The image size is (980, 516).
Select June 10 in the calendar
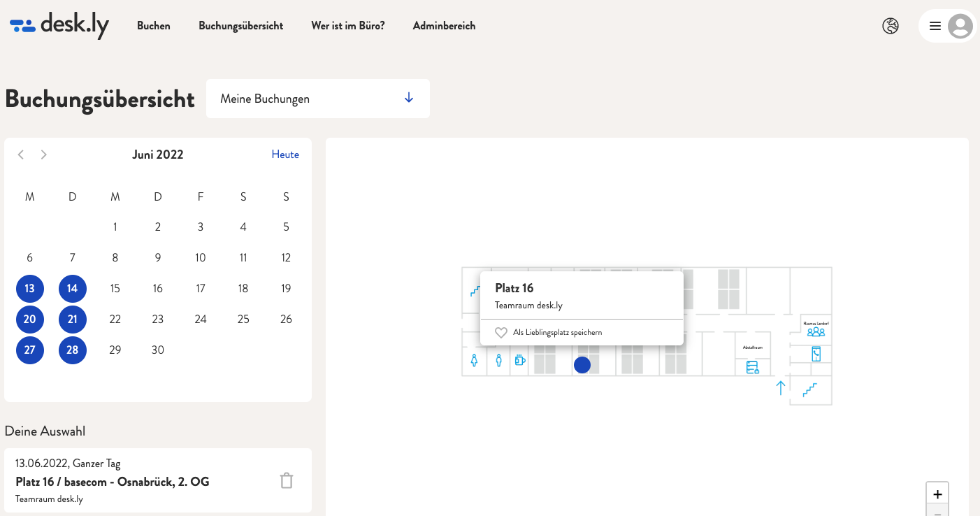[x=201, y=258]
